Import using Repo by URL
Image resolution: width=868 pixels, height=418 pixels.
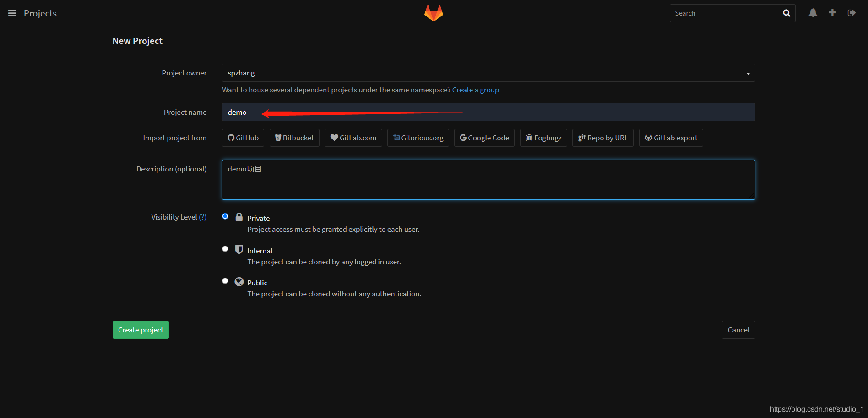pos(603,138)
